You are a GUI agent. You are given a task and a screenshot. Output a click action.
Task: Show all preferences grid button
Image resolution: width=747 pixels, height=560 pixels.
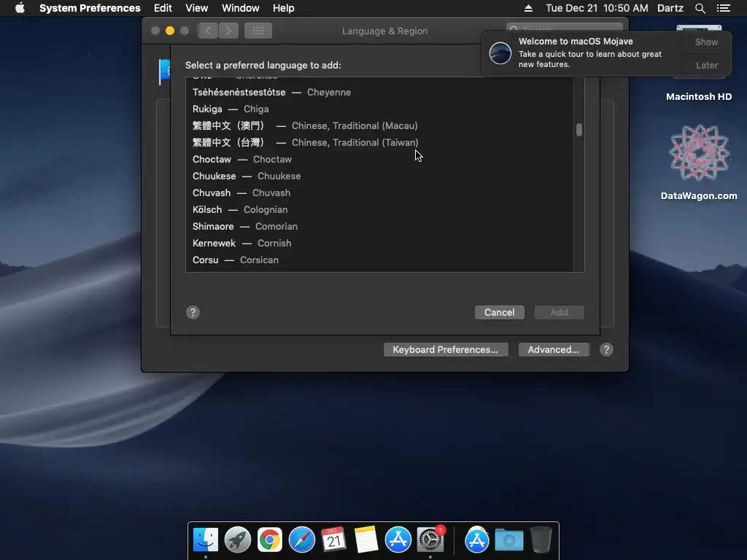tap(258, 31)
